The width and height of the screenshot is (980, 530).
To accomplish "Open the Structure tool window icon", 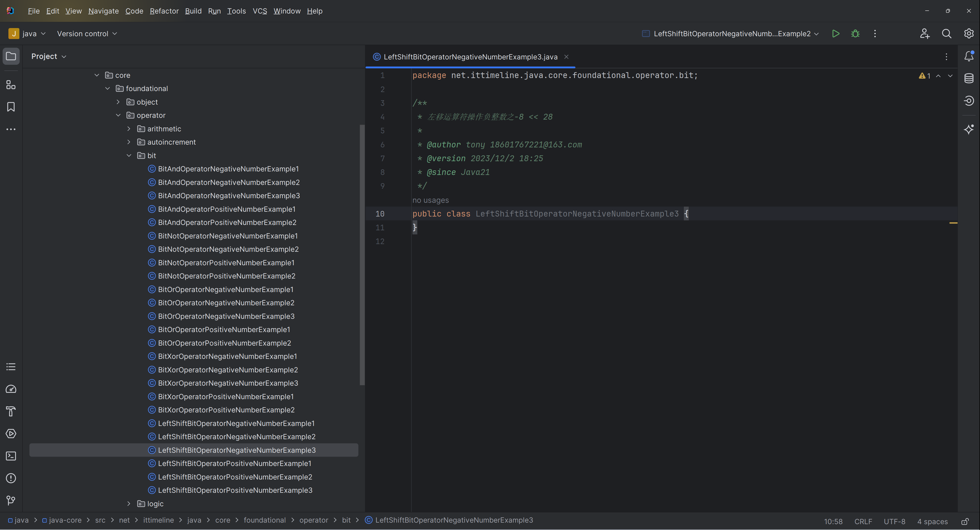I will 11,85.
